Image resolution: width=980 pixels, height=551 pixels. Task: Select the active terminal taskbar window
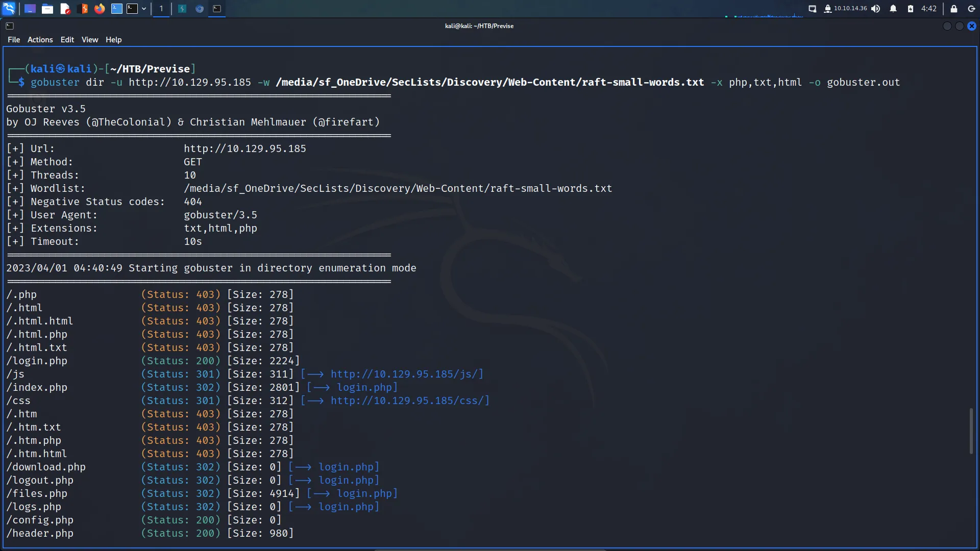(x=217, y=9)
